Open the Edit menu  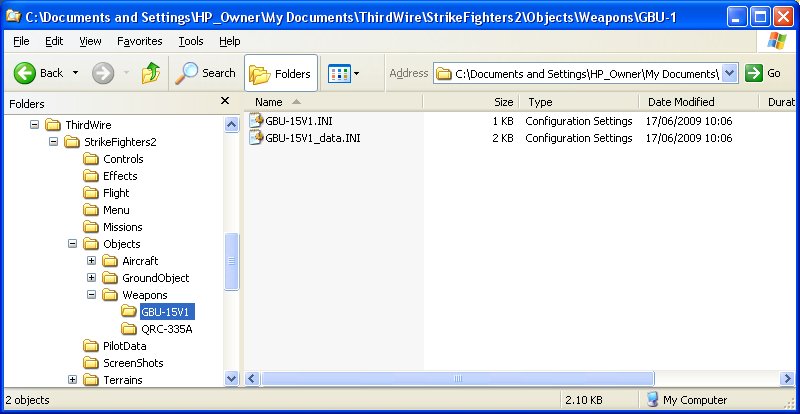click(54, 41)
